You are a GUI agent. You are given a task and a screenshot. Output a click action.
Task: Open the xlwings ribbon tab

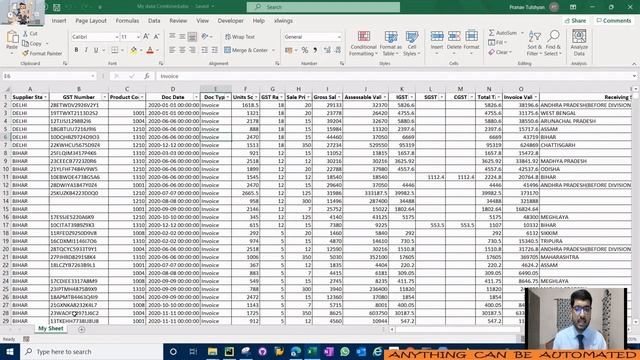[283, 20]
